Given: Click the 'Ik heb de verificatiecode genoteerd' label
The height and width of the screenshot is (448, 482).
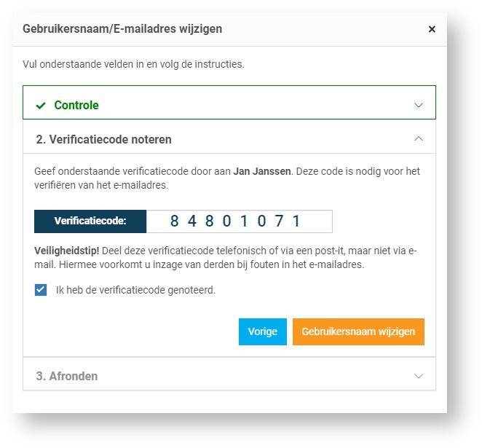Looking at the screenshot, I should [135, 290].
